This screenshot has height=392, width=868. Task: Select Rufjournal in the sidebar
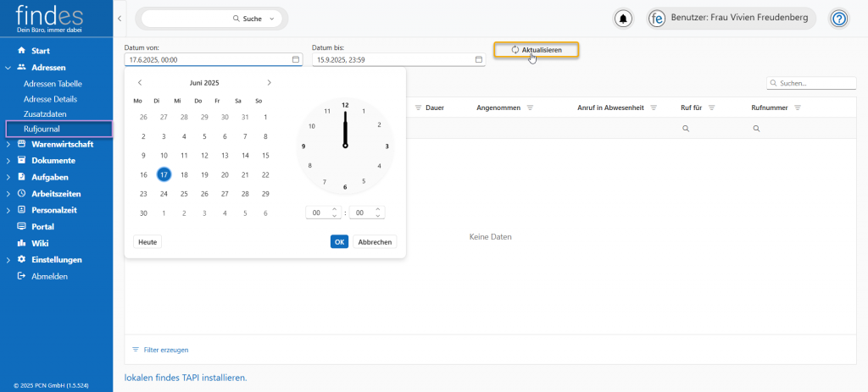click(42, 129)
